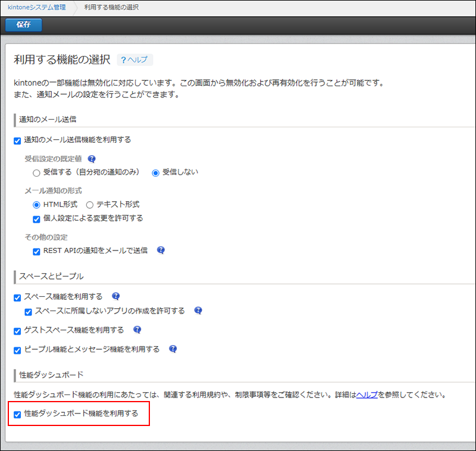Open help for 受信設定の既定値
This screenshot has height=451, width=476.
[91, 158]
